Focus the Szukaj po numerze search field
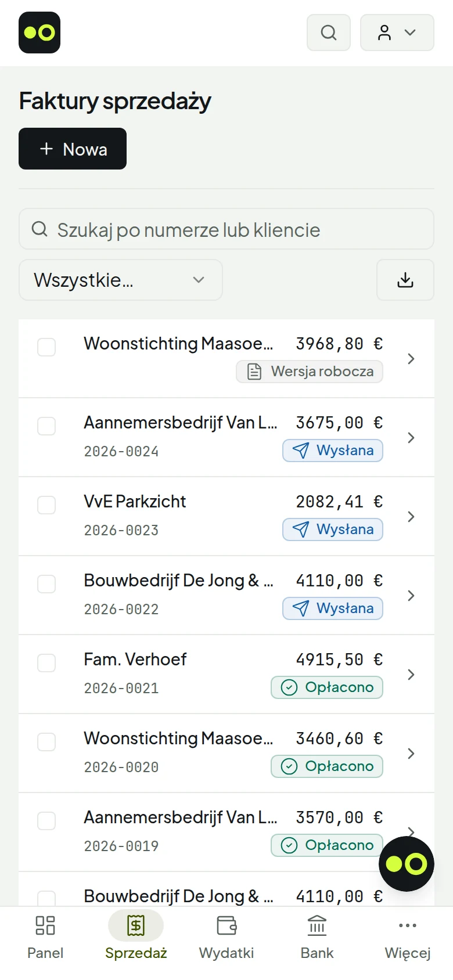The image size is (453, 980). (x=227, y=229)
